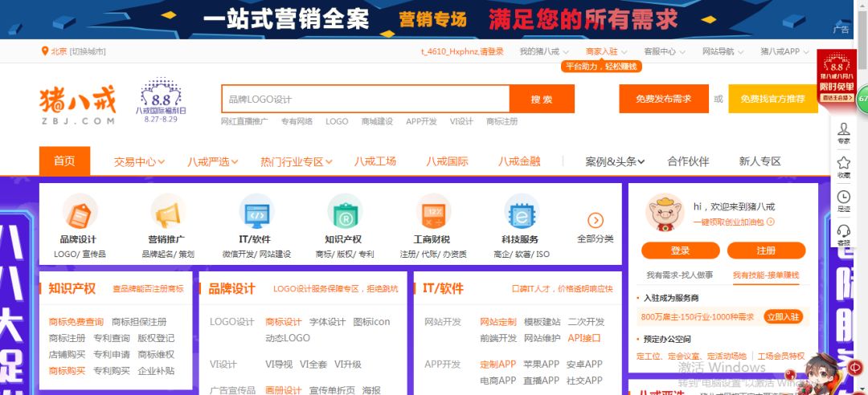Click the 搜索 button

[x=542, y=99]
